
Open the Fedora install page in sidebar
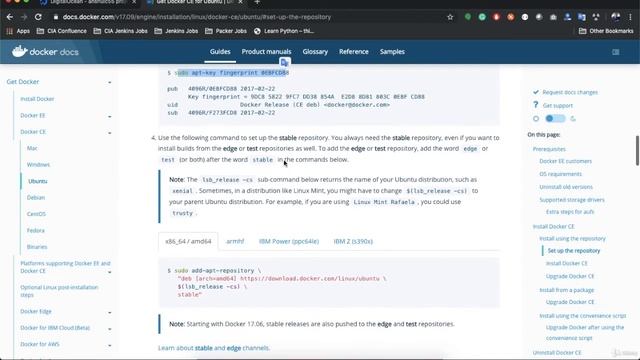pos(36,230)
